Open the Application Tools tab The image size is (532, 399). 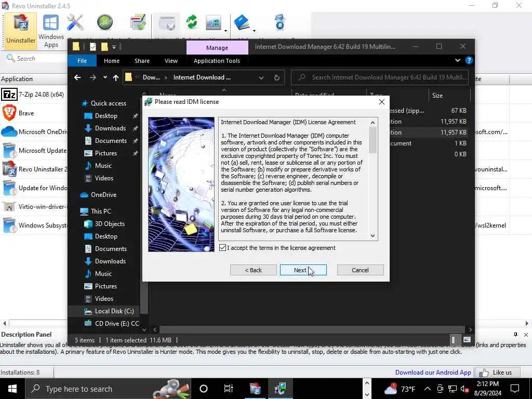pos(217,61)
